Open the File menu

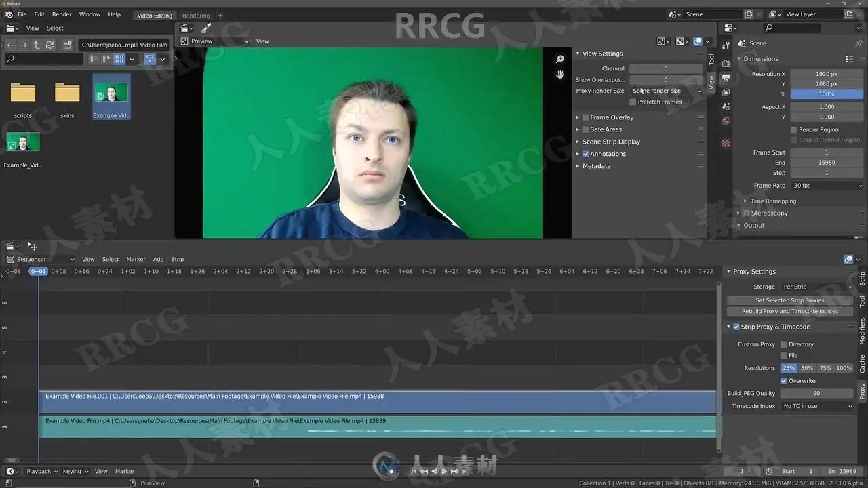coord(22,14)
